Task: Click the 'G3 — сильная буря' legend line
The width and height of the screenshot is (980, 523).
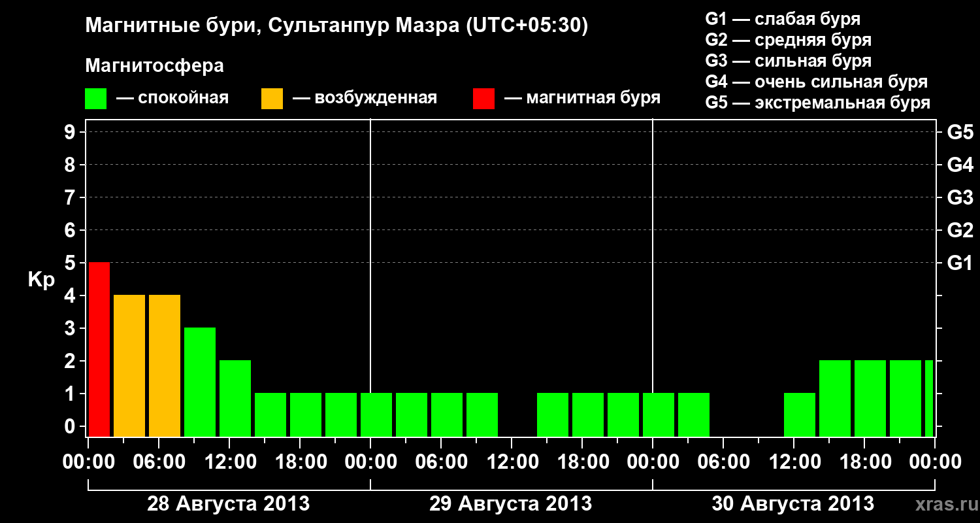Action: pos(789,61)
